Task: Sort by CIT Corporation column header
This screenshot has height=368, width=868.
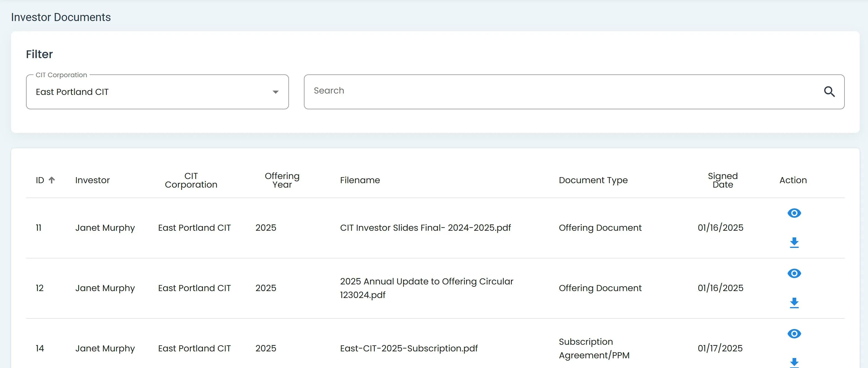Action: pyautogui.click(x=191, y=180)
